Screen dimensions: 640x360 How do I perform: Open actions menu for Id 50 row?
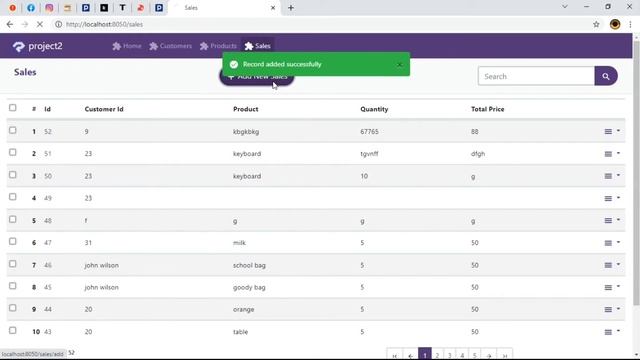point(612,176)
